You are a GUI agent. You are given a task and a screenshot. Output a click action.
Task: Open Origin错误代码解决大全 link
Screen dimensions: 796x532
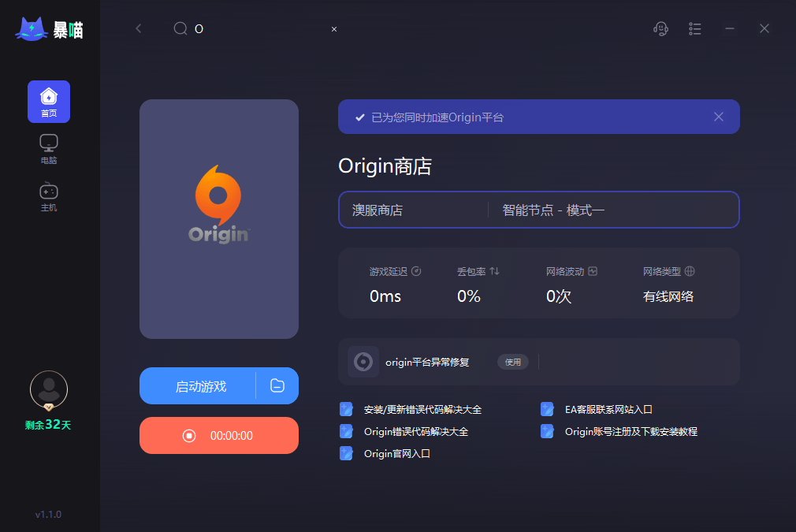coord(416,431)
